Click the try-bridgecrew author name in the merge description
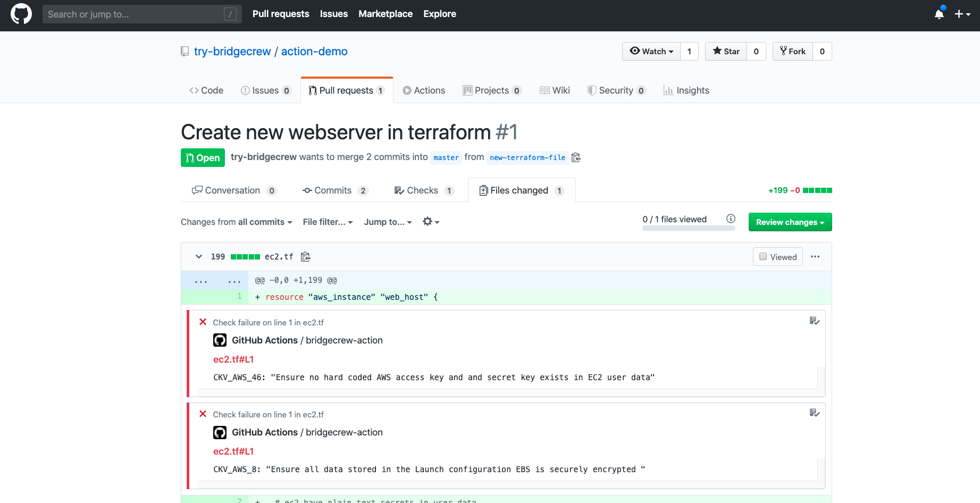980x503 pixels. (264, 157)
